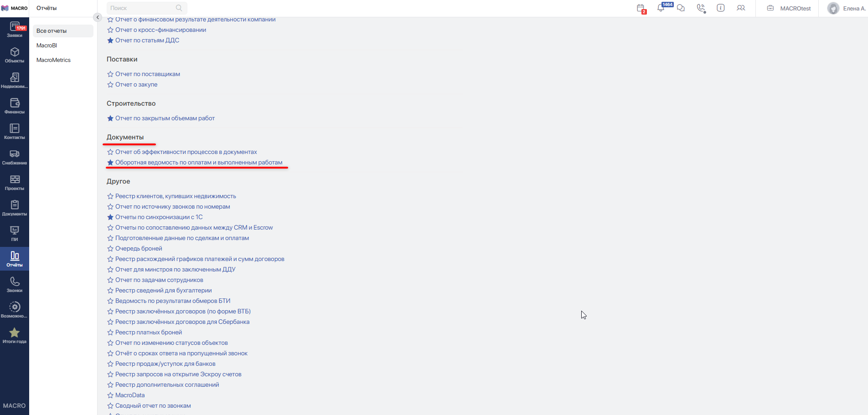
Task: Open the Отчет о закупе link
Action: click(136, 85)
